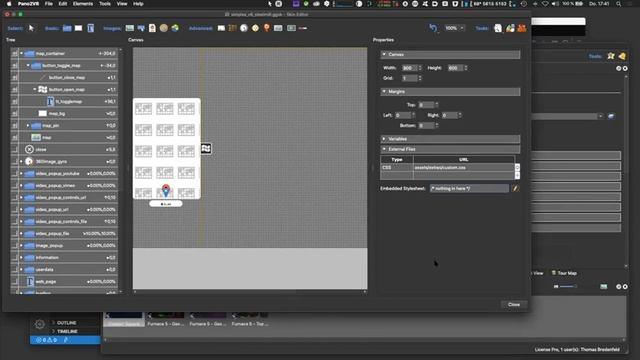Collapse the button_toggle_map tree node
640x360 pixels.
(28, 65)
